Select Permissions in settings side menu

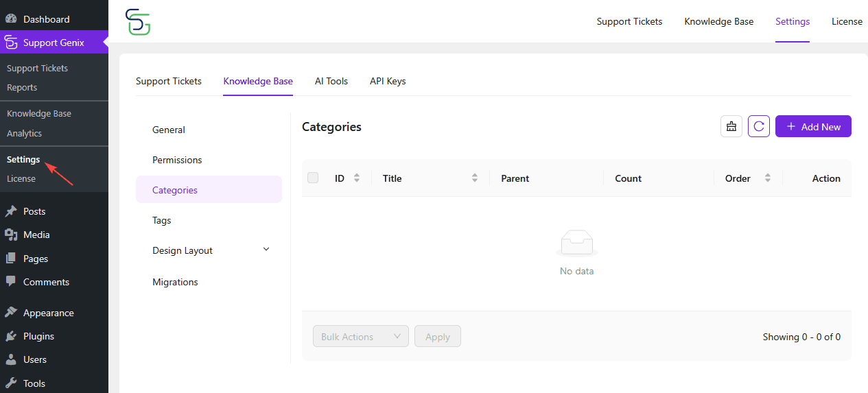(x=209, y=160)
